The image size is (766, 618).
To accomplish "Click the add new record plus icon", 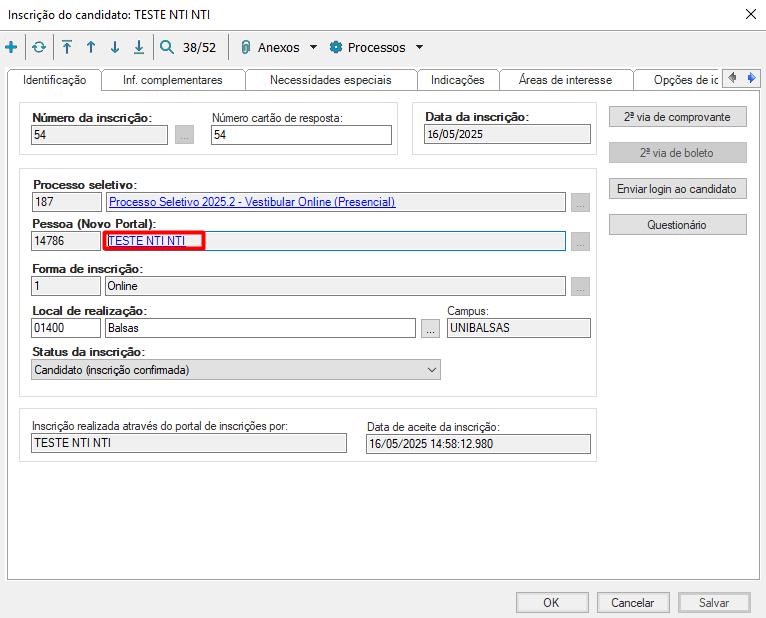I will (11, 47).
